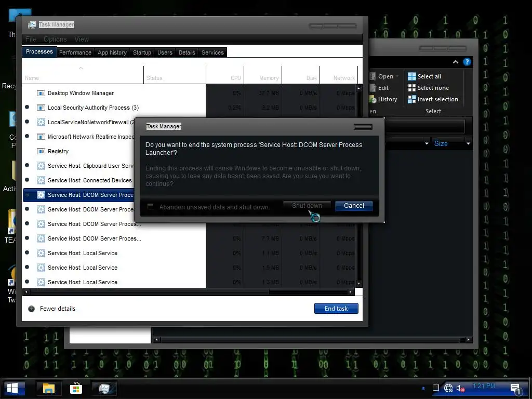The image size is (532, 399).
Task: Open File Explorer from taskbar
Action: pyautogui.click(x=49, y=388)
